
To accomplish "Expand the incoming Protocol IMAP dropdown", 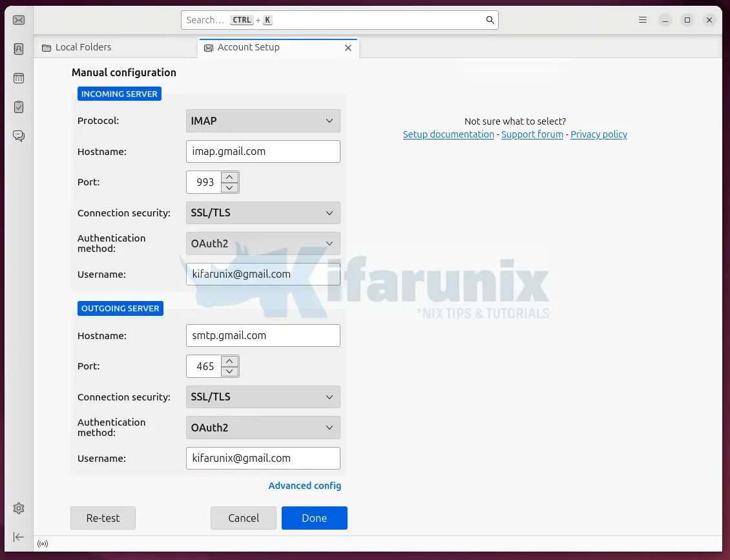I will pos(262,121).
